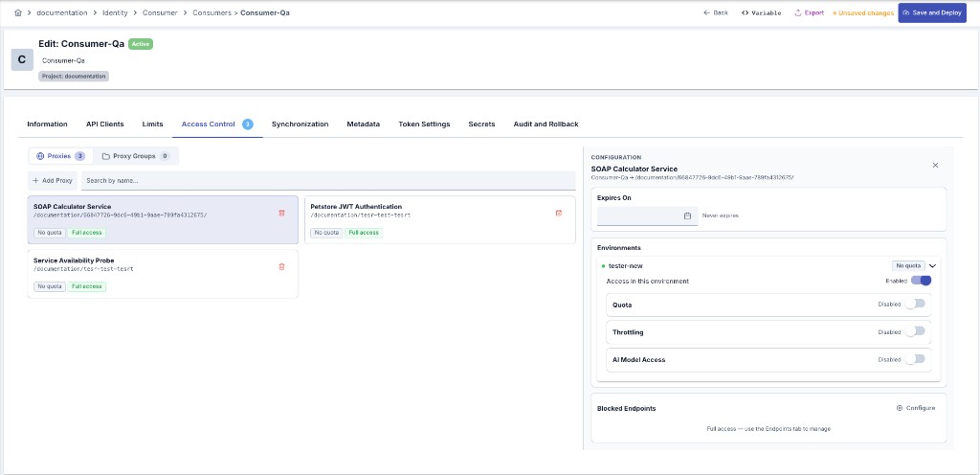Open the Variable code option

tap(761, 12)
